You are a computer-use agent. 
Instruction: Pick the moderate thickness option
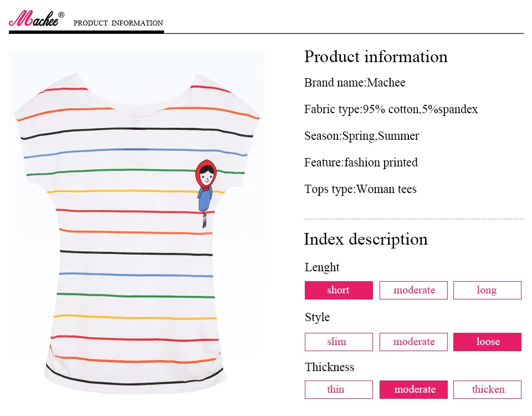pyautogui.click(x=413, y=389)
